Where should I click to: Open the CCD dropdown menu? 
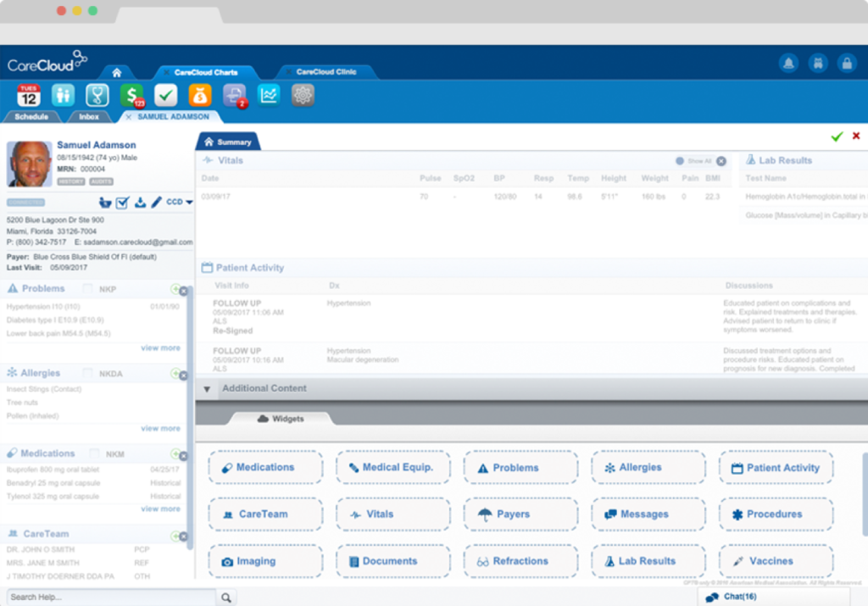180,203
